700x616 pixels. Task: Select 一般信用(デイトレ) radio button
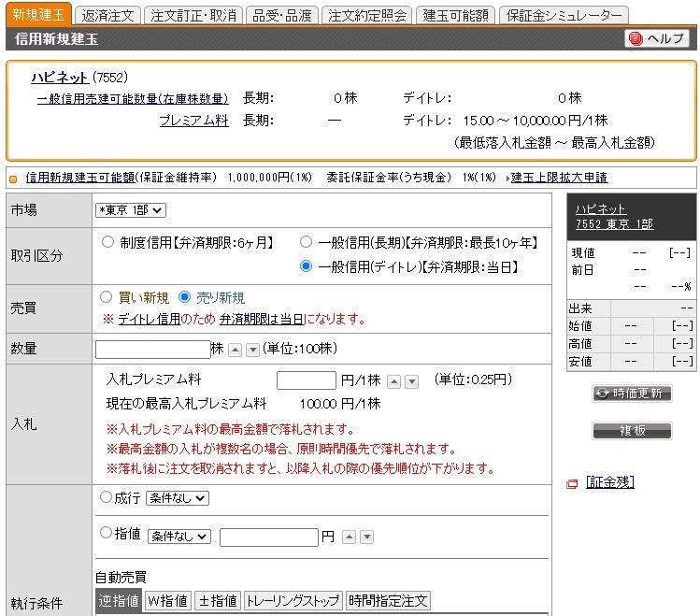coord(306,266)
